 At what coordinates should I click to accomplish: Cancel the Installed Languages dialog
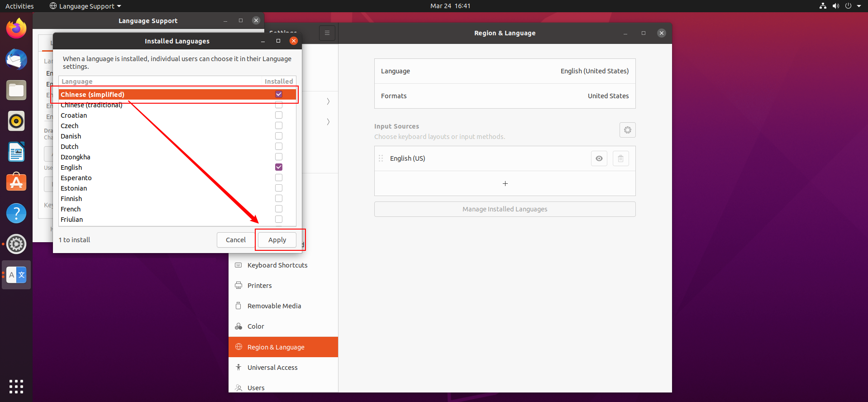point(236,240)
